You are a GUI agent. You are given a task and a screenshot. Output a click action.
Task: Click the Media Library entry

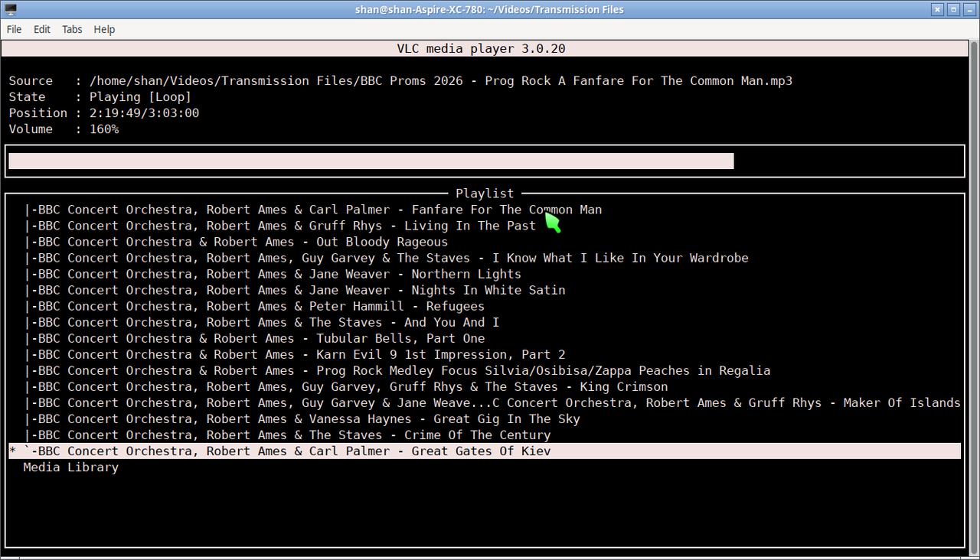pyautogui.click(x=71, y=467)
